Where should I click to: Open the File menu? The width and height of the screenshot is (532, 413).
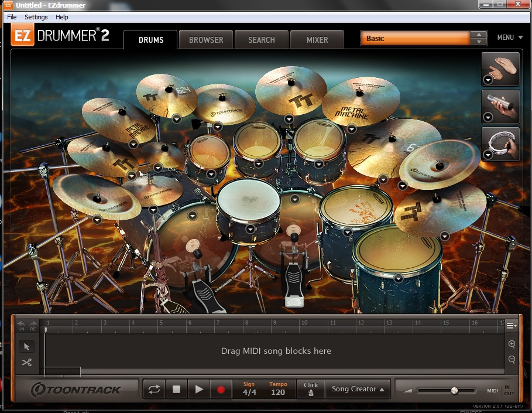(x=12, y=17)
